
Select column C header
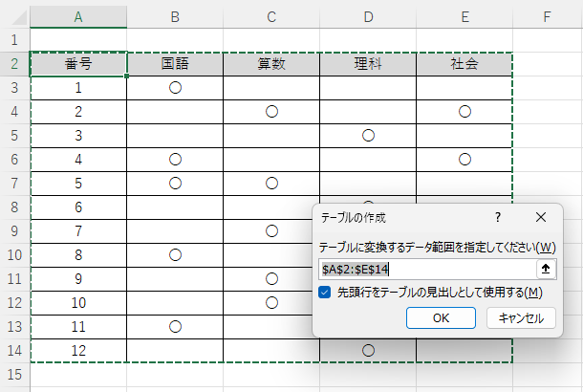[x=271, y=16]
